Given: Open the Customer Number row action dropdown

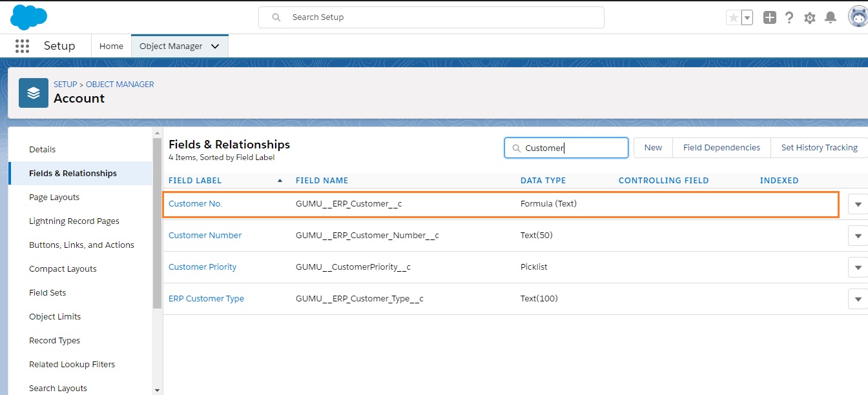Looking at the screenshot, I should click(x=858, y=236).
